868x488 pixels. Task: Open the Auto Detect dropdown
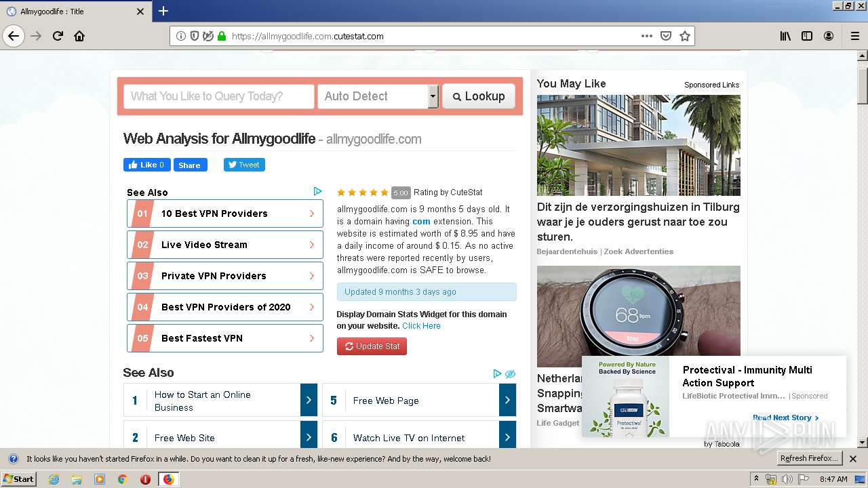(378, 96)
